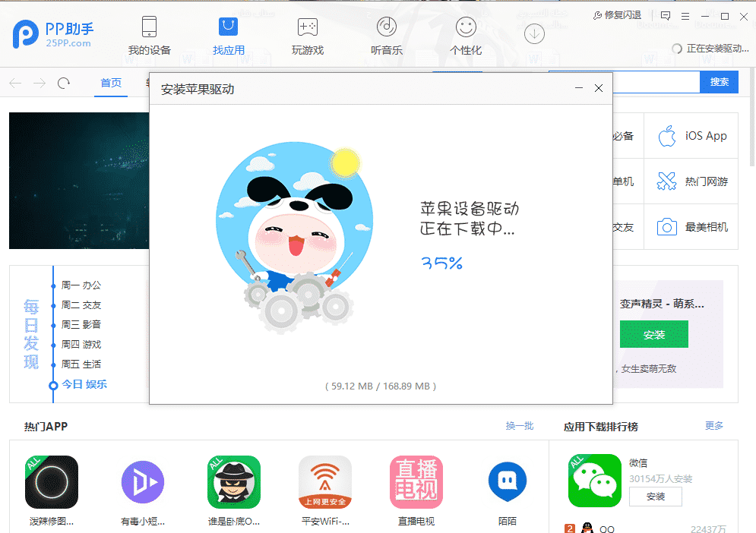
Task: Click 换一批 to refresh hot apps
Action: click(519, 426)
